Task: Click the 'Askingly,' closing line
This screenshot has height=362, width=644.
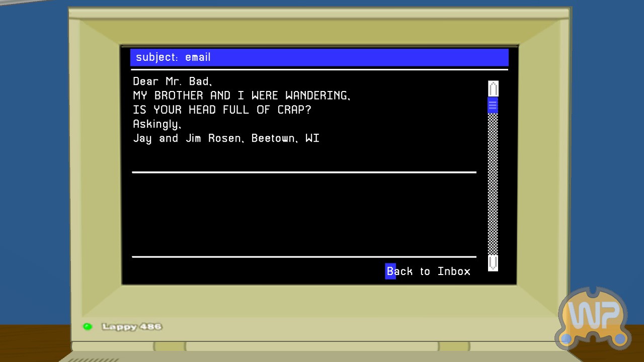Action: point(157,124)
